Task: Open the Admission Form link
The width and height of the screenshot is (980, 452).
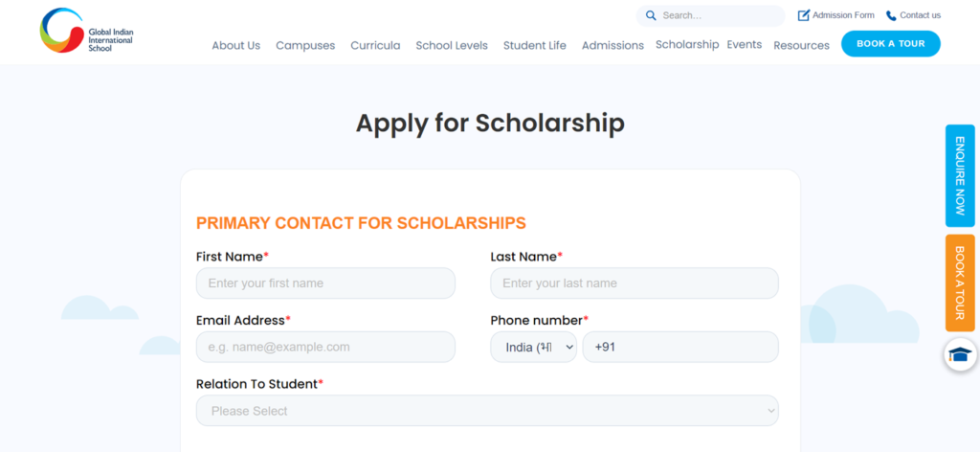Action: click(x=836, y=15)
